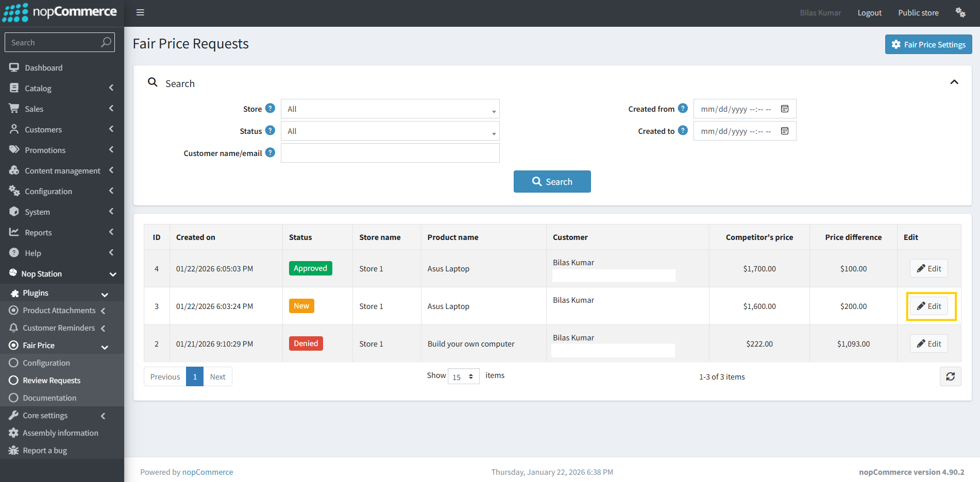
Task: Open the Created to calendar picker icon
Action: click(x=785, y=131)
